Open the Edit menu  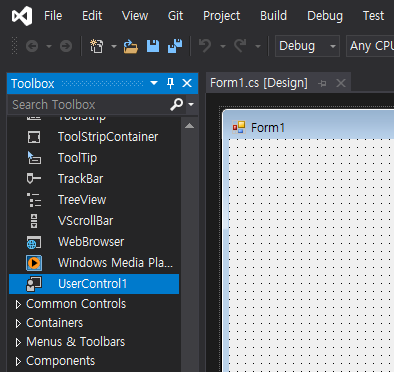pos(92,16)
